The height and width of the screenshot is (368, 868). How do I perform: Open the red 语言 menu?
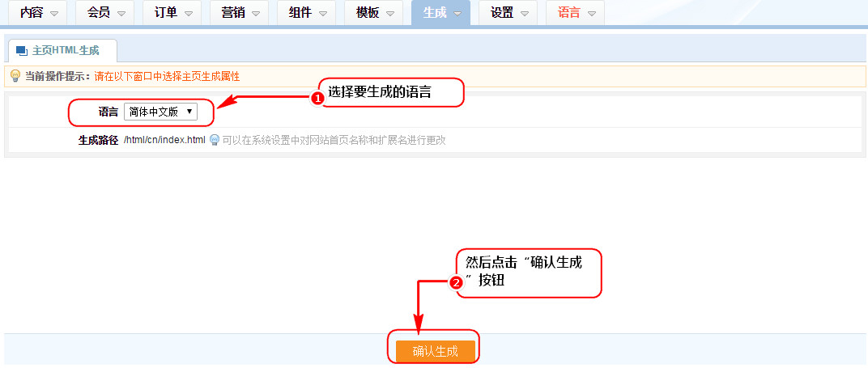(569, 13)
